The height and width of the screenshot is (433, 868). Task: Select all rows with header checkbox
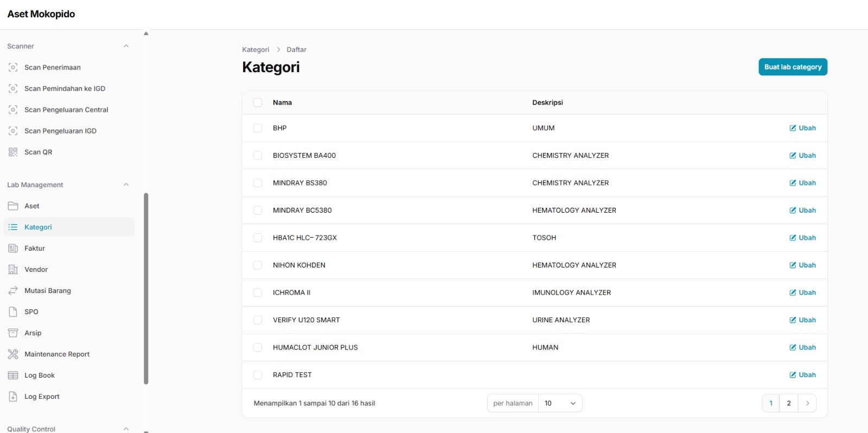(258, 103)
